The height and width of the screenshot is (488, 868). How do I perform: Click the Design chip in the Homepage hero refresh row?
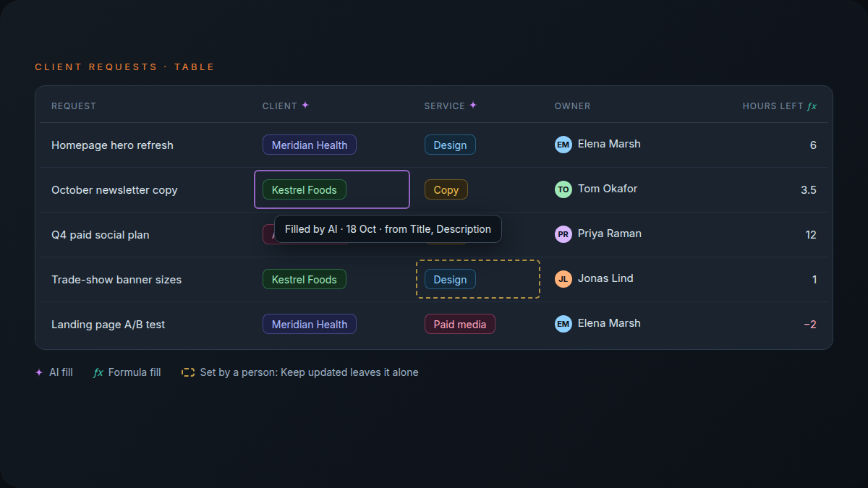click(450, 145)
